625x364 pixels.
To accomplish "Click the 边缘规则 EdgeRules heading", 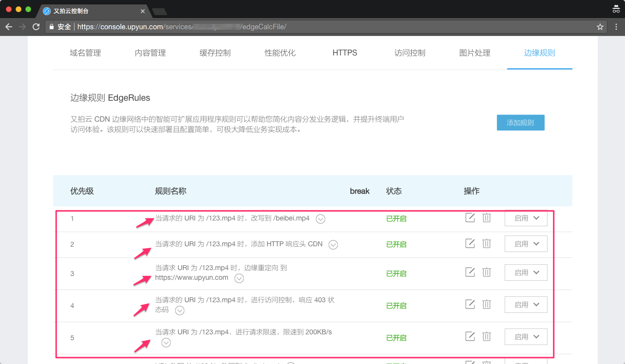I will click(110, 98).
